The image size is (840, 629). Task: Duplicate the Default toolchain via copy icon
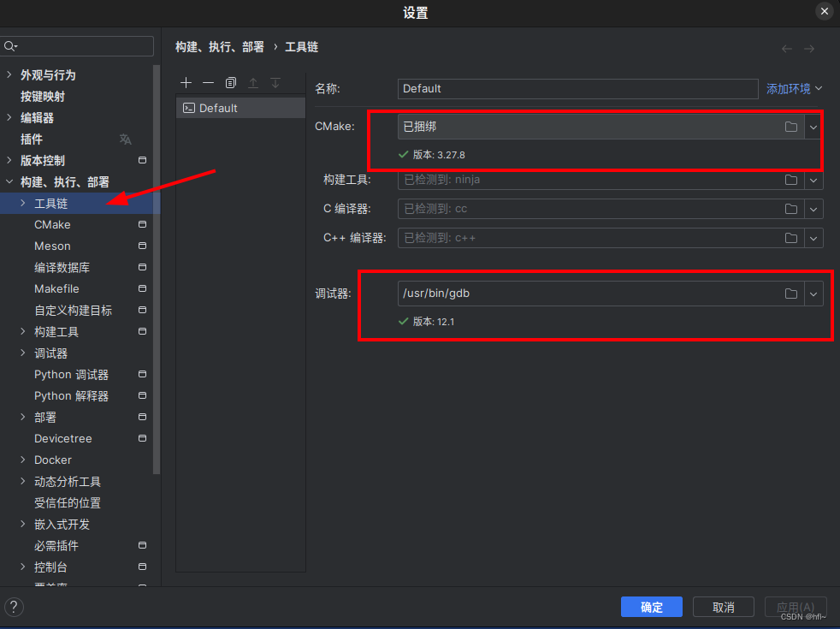tap(230, 82)
